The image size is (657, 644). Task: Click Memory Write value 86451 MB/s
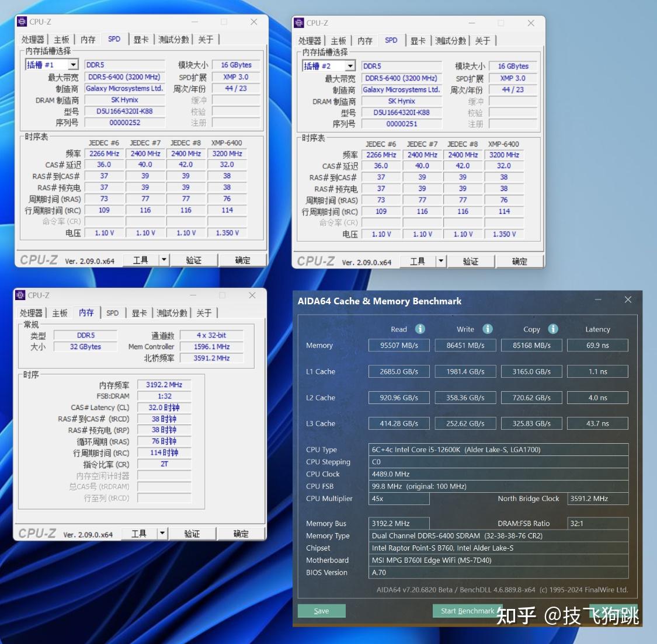pos(465,345)
